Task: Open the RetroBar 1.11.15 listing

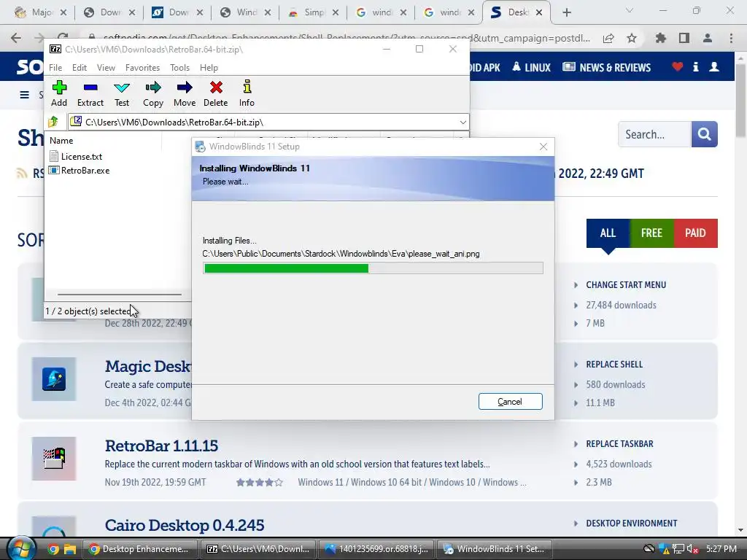Action: pyautogui.click(x=161, y=446)
